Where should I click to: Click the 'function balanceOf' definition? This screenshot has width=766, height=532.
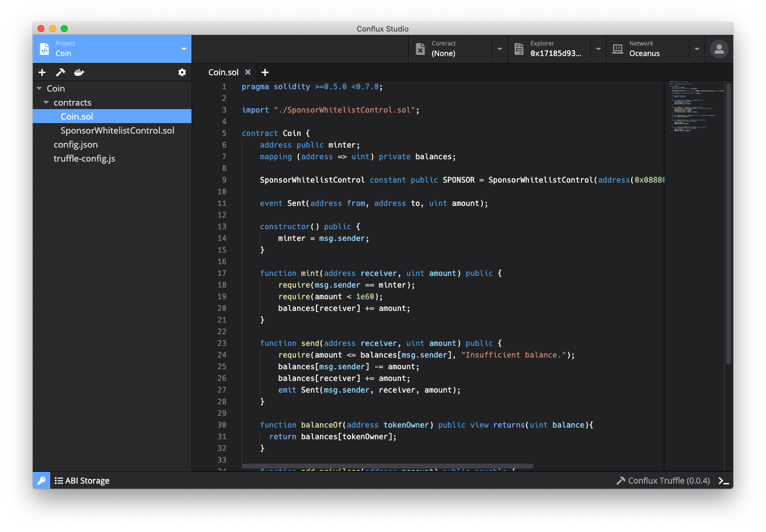click(426, 425)
